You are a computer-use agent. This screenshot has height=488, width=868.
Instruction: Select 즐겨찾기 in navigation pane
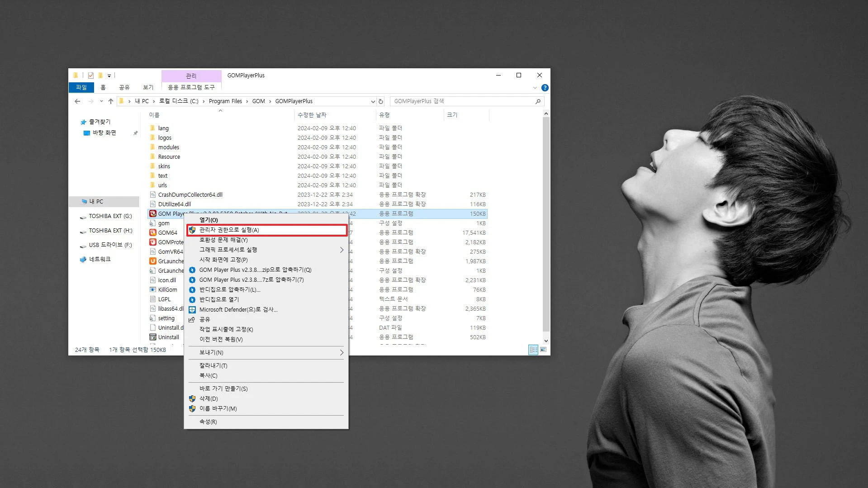point(100,122)
